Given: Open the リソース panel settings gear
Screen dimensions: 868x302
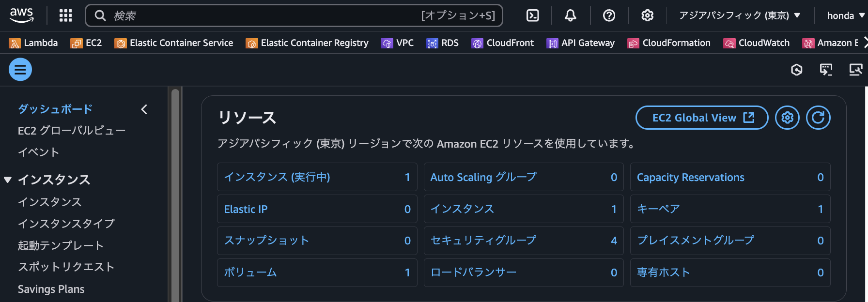Looking at the screenshot, I should (787, 117).
